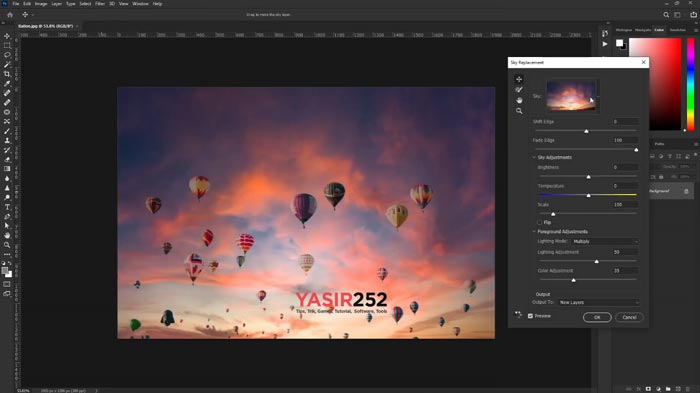Image resolution: width=700 pixels, height=393 pixels.
Task: Click the Actions play icon in side strip
Action: (x=604, y=44)
